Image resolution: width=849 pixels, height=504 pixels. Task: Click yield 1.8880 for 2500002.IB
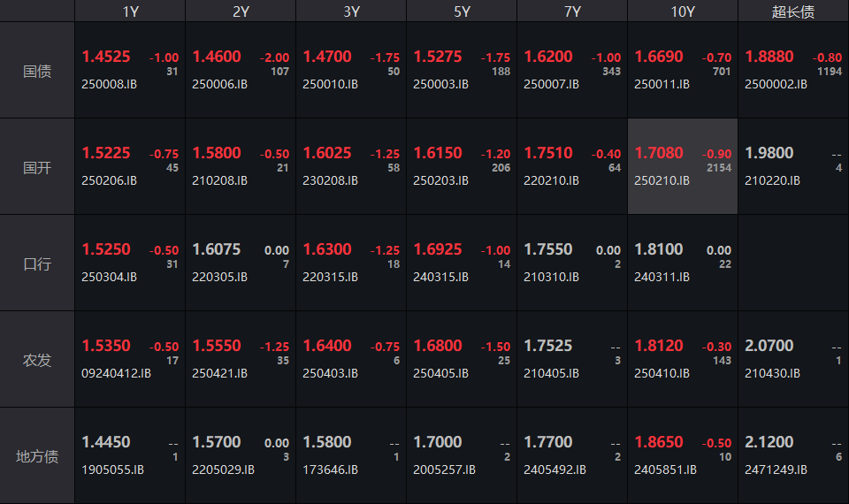coord(769,57)
